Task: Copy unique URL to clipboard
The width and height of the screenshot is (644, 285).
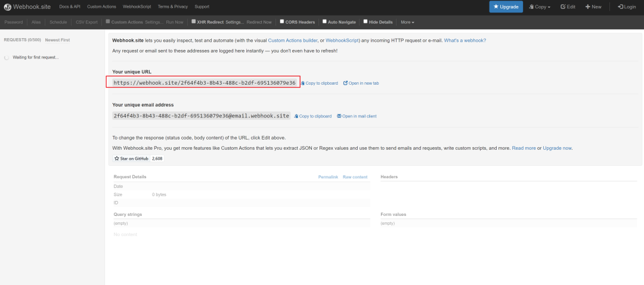Action: 319,83
